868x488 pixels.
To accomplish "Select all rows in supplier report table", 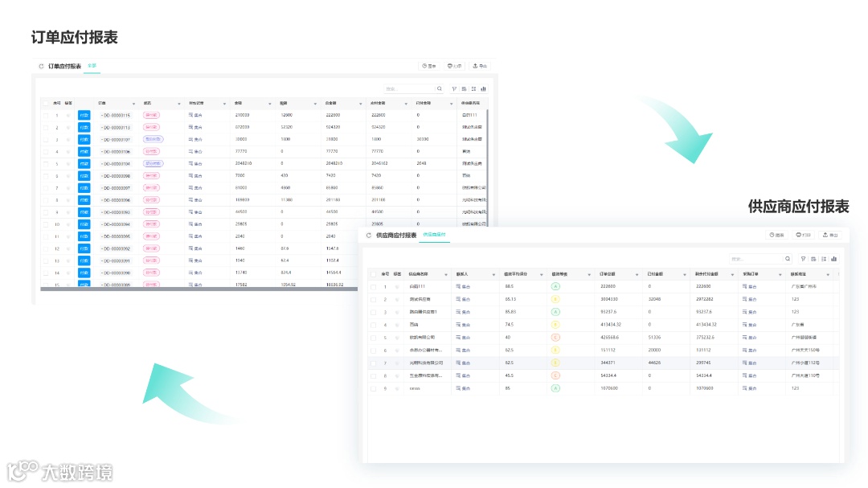I will [x=373, y=274].
